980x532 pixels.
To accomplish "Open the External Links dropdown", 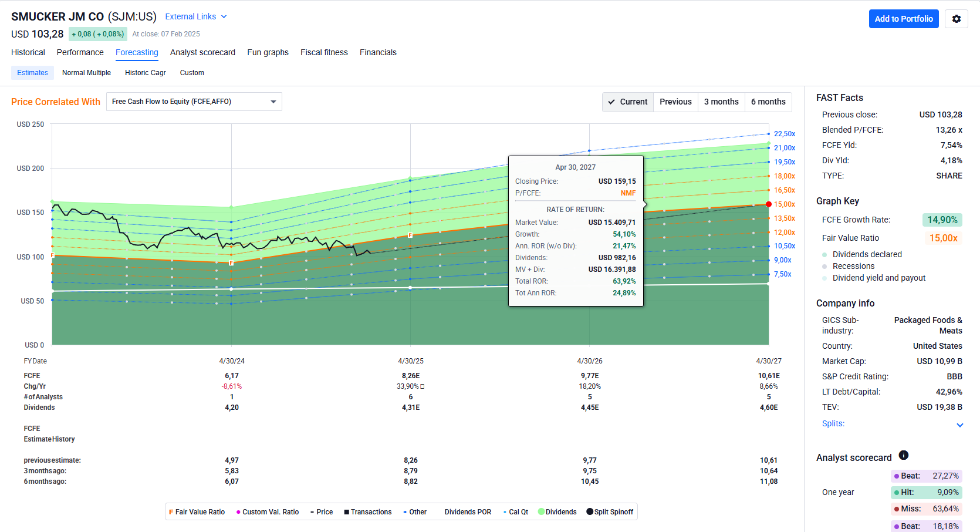I will coord(195,16).
